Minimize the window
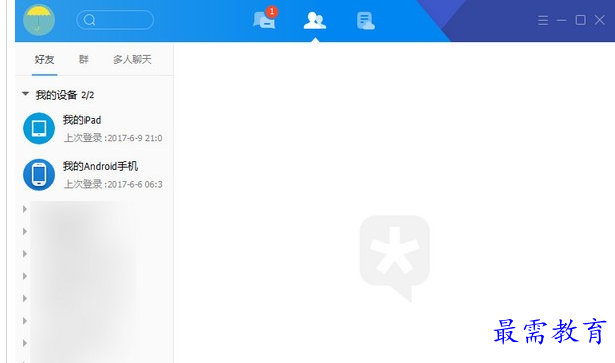The width and height of the screenshot is (615, 363). pyautogui.click(x=561, y=20)
